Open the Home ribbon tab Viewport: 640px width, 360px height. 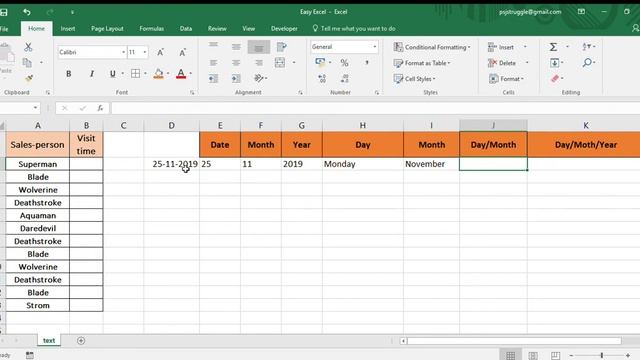point(36,29)
